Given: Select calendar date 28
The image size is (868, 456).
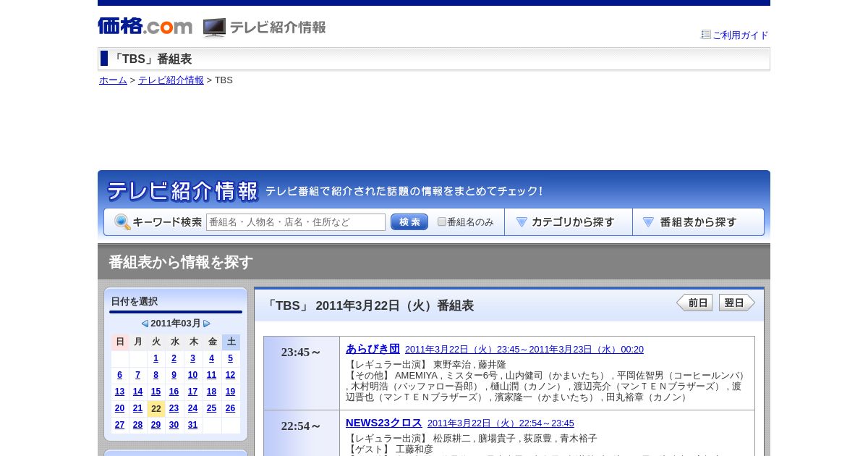Looking at the screenshot, I should 137,425.
